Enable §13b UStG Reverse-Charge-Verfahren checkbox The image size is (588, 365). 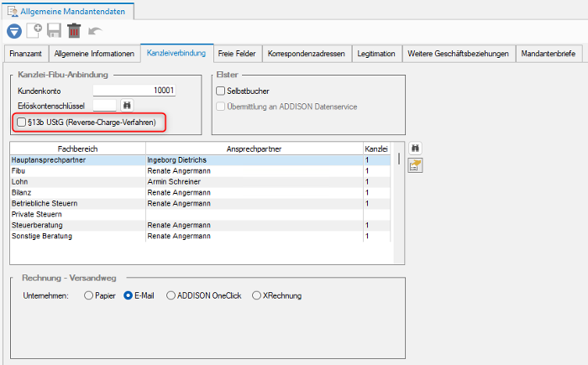click(x=21, y=123)
